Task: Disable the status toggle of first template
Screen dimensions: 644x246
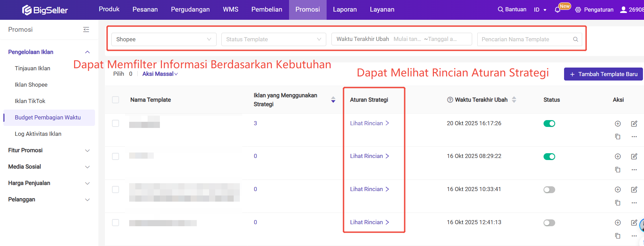Action: pyautogui.click(x=549, y=124)
